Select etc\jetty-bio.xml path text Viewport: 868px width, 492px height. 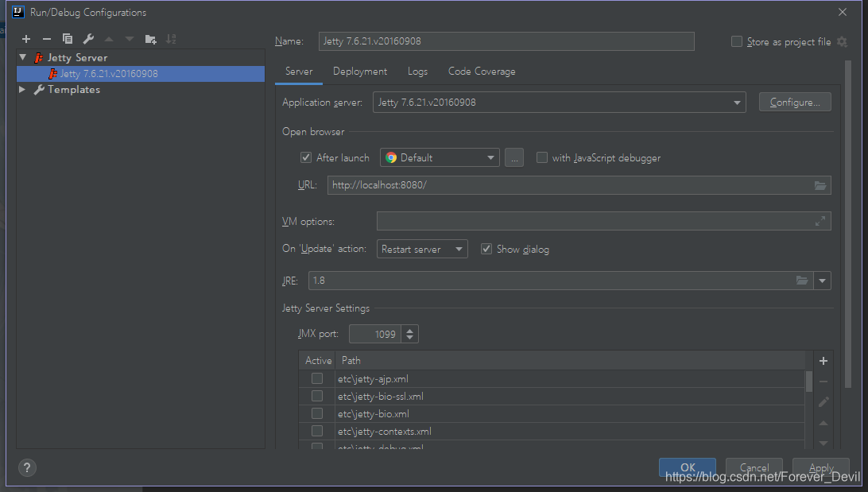[374, 414]
